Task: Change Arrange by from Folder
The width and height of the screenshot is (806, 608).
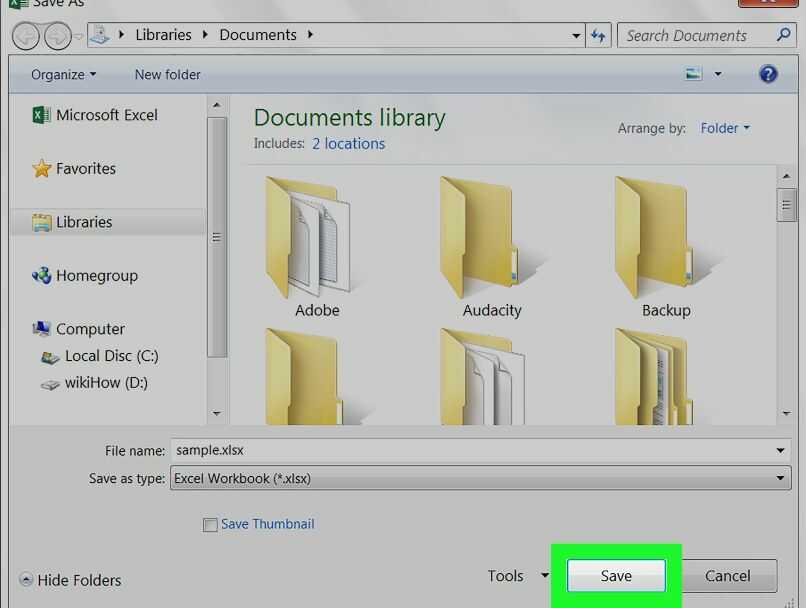Action: pos(724,128)
